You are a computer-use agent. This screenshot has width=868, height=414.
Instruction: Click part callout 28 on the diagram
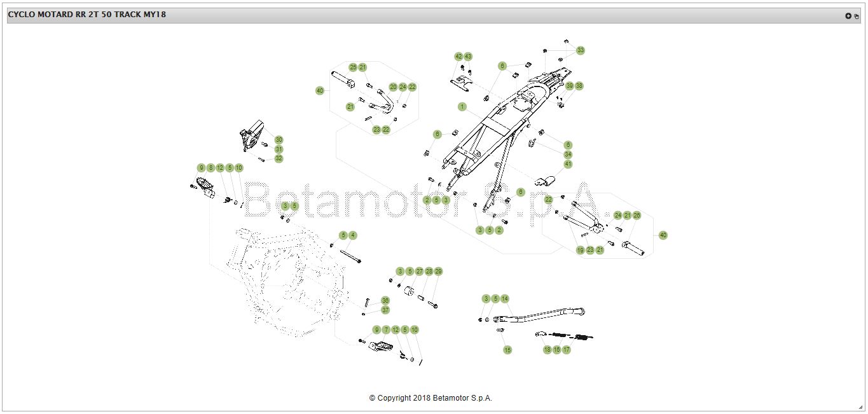point(429,272)
